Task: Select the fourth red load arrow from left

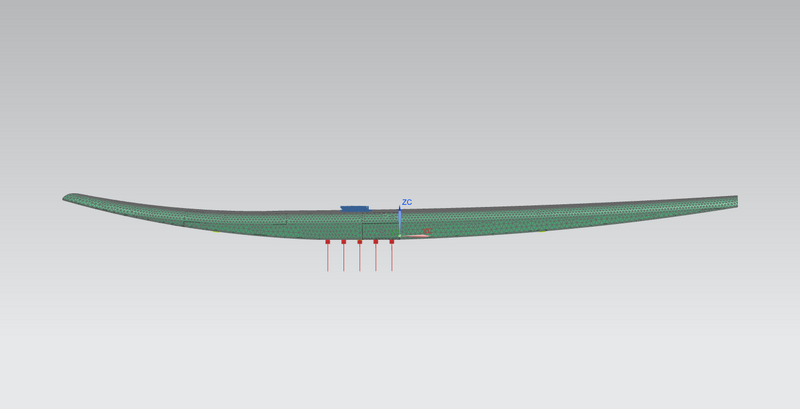Action: pos(376,255)
